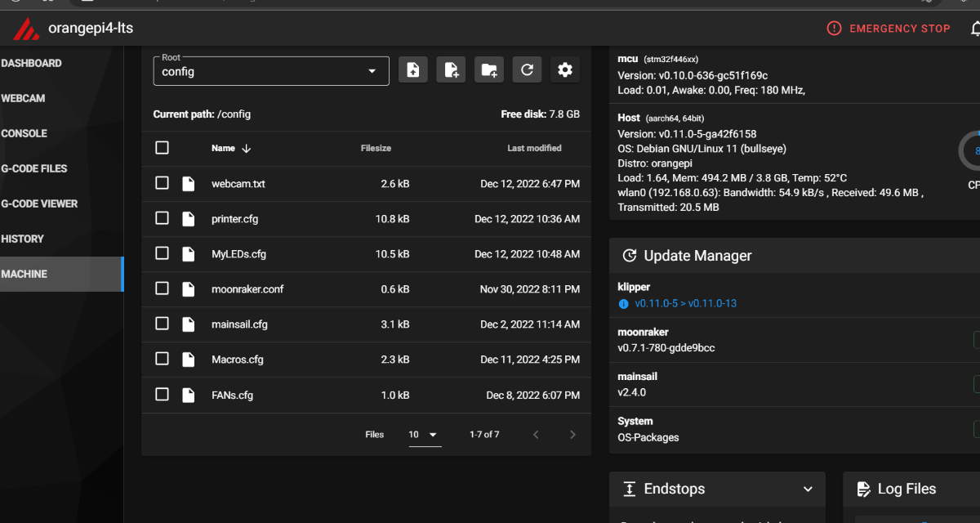This screenshot has width=980, height=523.
Task: Check the box for printer.cfg
Action: tap(162, 218)
